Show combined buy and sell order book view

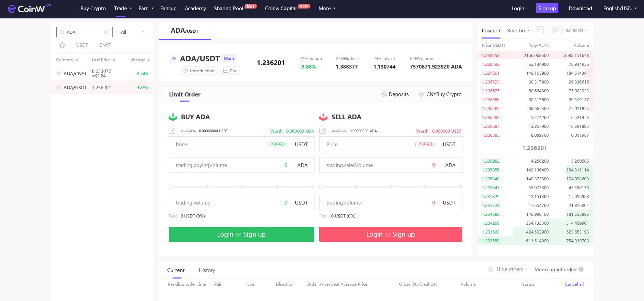click(540, 31)
